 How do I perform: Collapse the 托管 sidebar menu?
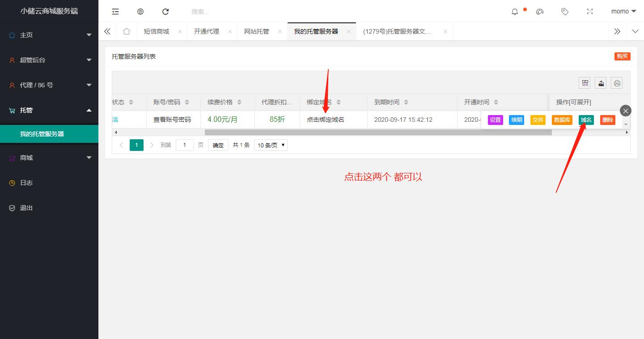(49, 110)
